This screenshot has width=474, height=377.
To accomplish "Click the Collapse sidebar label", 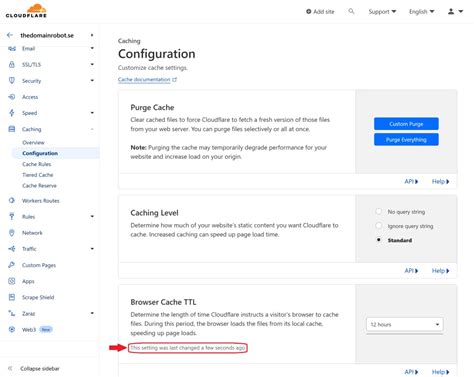I will click(40, 368).
